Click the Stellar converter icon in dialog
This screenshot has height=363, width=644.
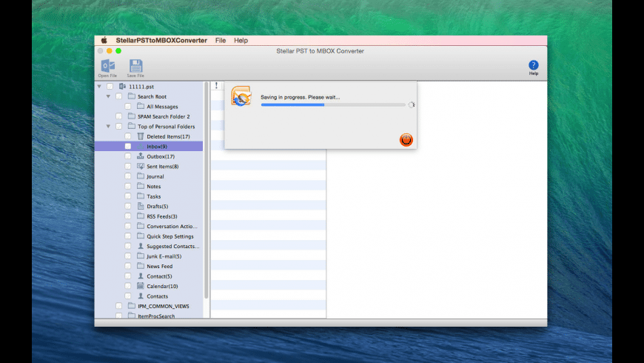(x=241, y=96)
